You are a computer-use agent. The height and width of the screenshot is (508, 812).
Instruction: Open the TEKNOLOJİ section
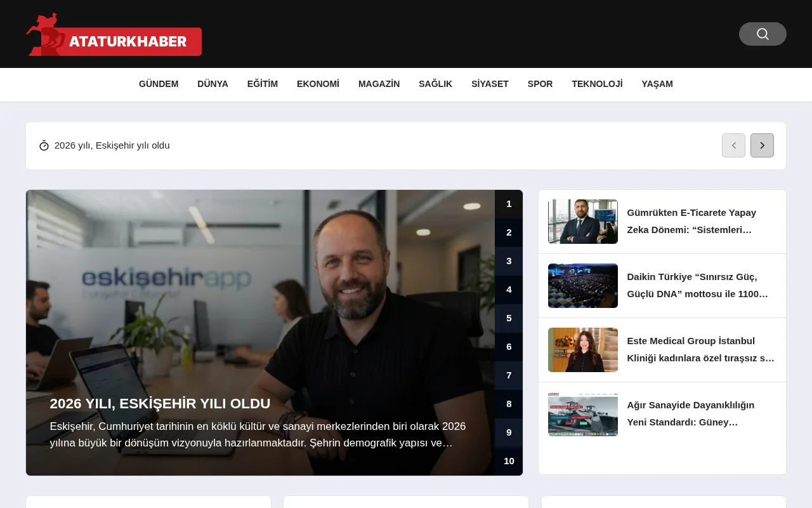coord(597,84)
